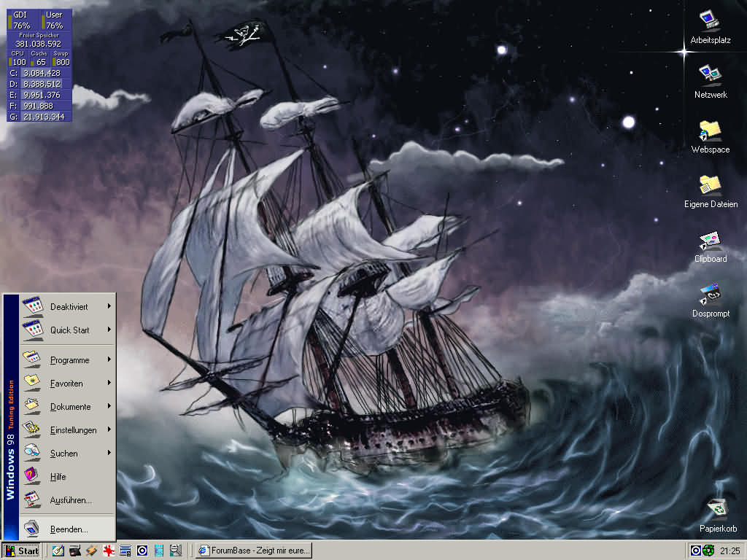Expand arrow next to Suchen
The width and height of the screenshot is (747, 560).
[x=109, y=453]
